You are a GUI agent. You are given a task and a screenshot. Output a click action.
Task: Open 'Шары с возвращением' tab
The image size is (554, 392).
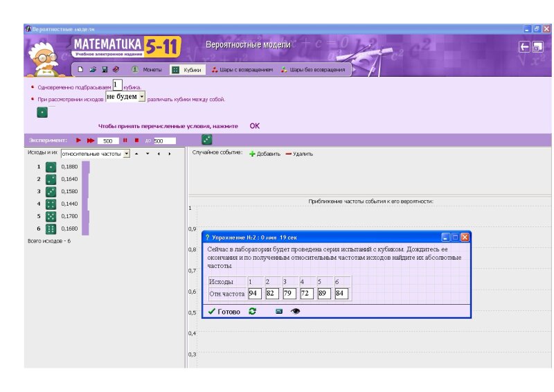tap(242, 70)
